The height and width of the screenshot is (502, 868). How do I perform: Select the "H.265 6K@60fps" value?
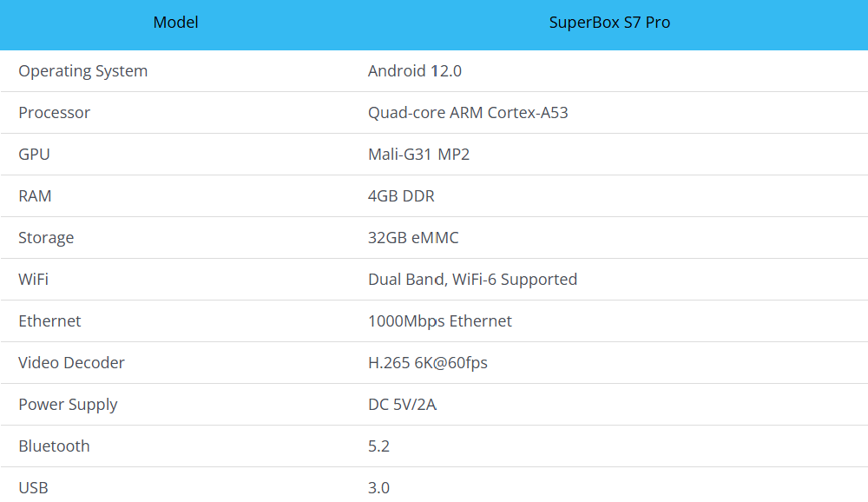[x=427, y=363]
